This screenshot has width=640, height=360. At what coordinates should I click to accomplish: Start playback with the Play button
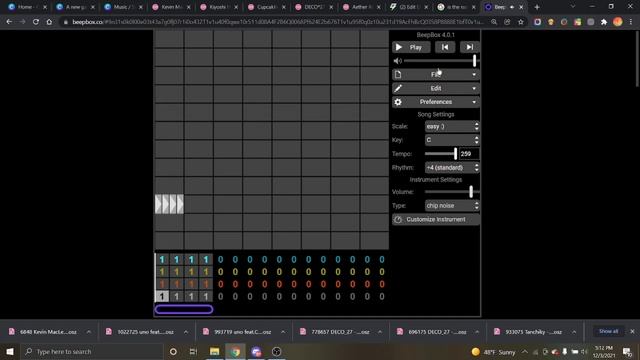tap(411, 47)
